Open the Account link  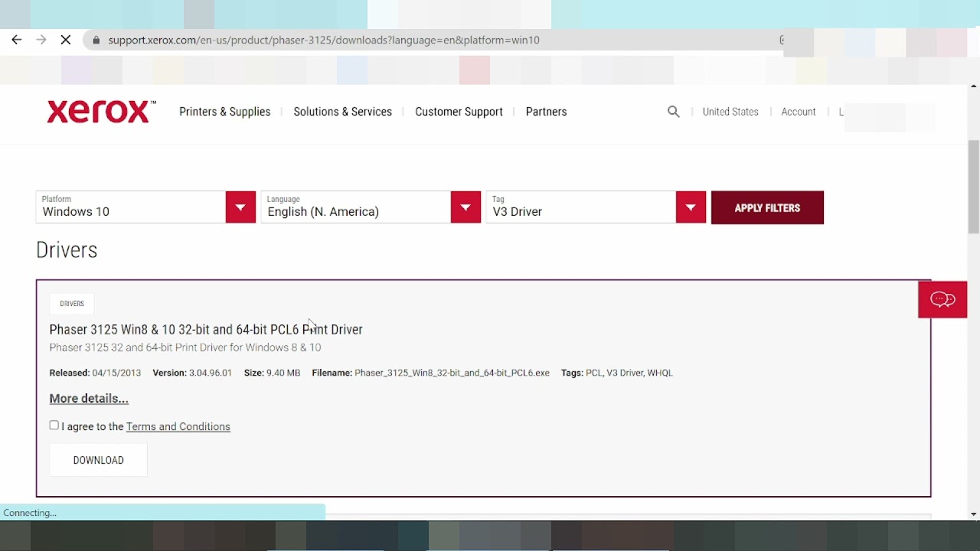[x=799, y=112]
